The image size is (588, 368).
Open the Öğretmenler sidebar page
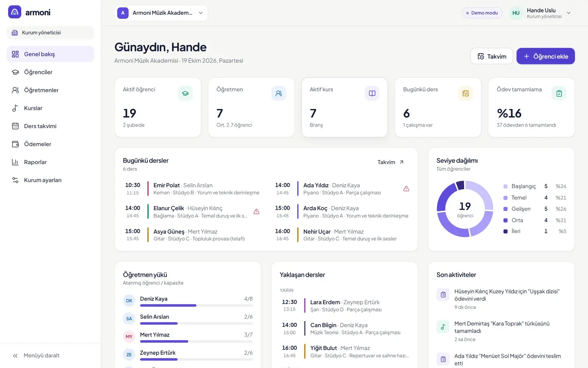[x=50, y=90]
